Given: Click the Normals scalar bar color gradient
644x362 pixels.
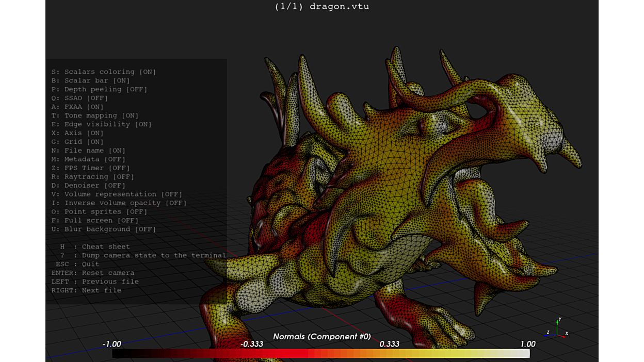Looking at the screenshot, I should tap(321, 353).
